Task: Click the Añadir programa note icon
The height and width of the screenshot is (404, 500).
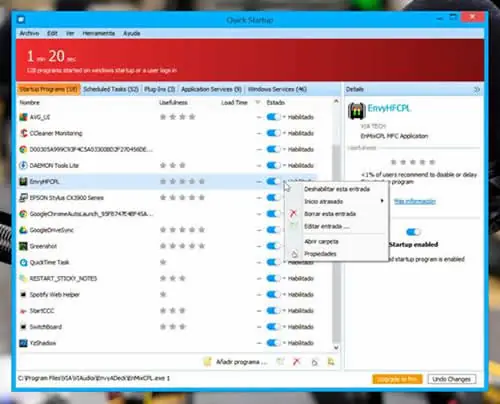Action: pyautogui.click(x=207, y=362)
